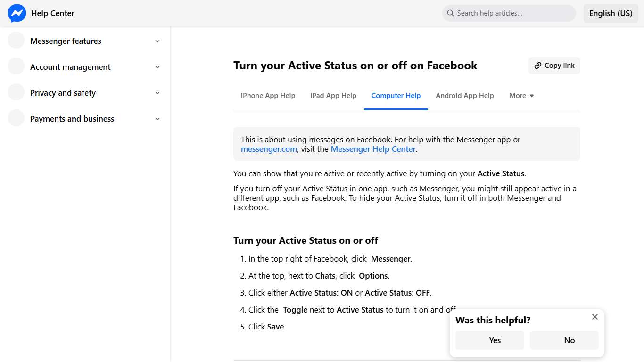
Task: Select the Payments and business sidebar icon
Action: pyautogui.click(x=16, y=118)
